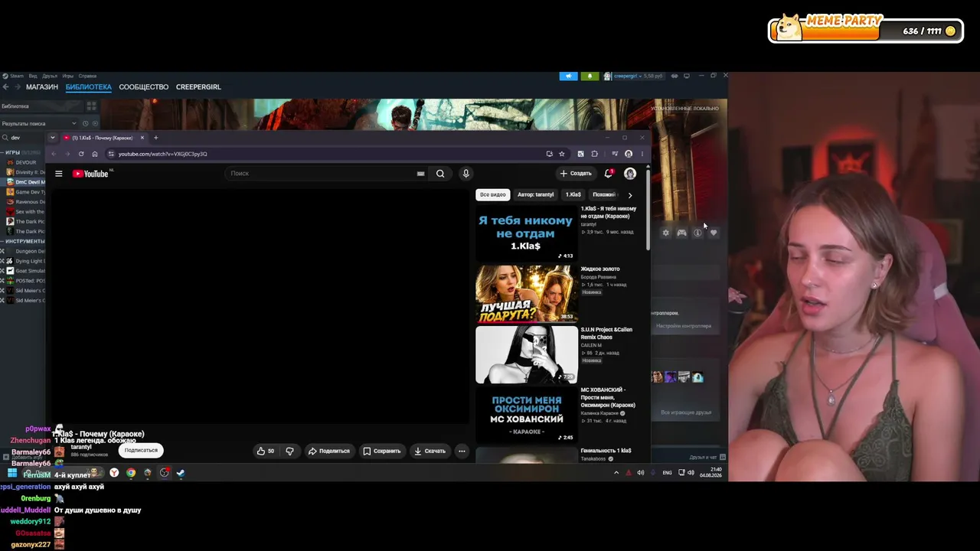Open the Прости меня Оксимирон karaoke thumbnail
This screenshot has height=551, width=980.
click(526, 415)
